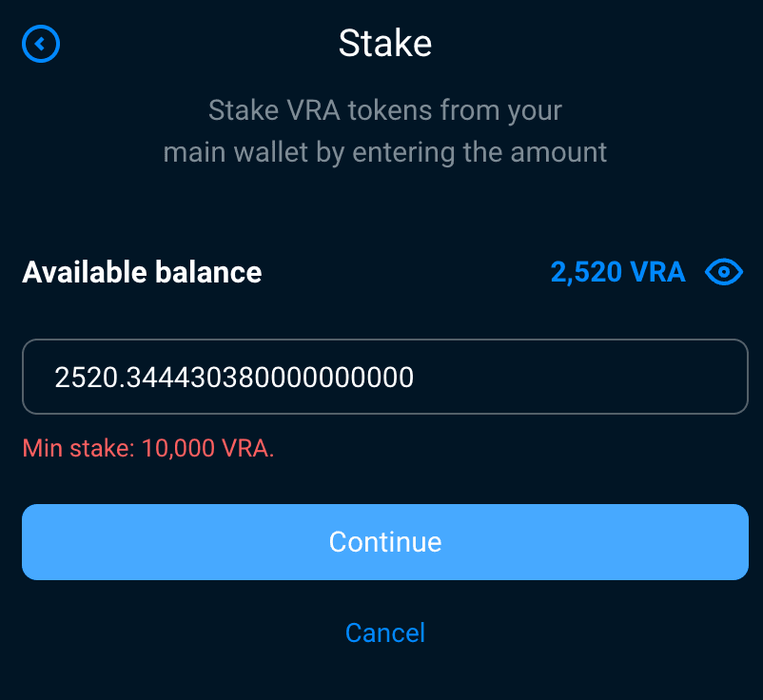This screenshot has height=700, width=763.
Task: Return to previous screen via back chevron
Action: pyautogui.click(x=41, y=44)
